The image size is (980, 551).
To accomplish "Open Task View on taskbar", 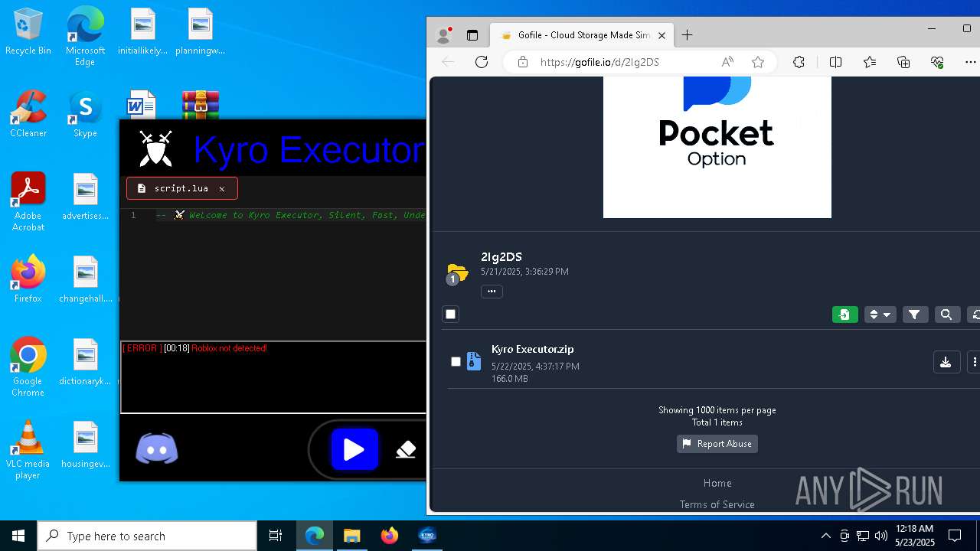I will point(276,536).
